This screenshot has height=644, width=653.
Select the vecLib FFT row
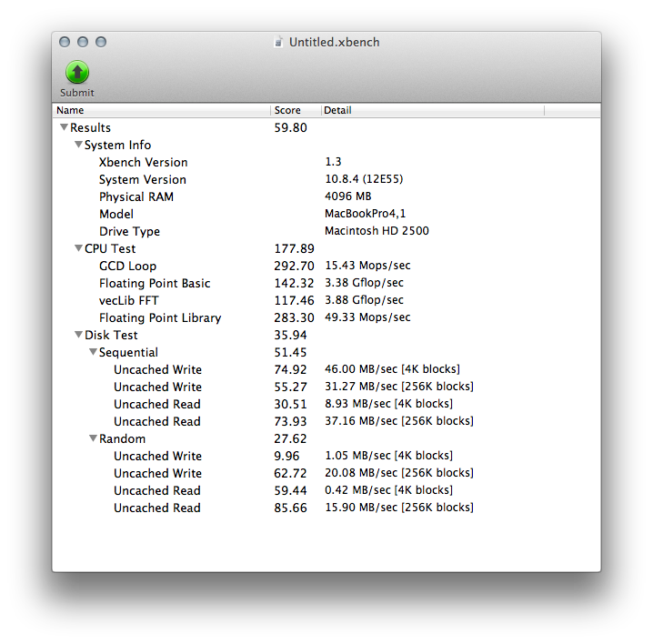326,300
